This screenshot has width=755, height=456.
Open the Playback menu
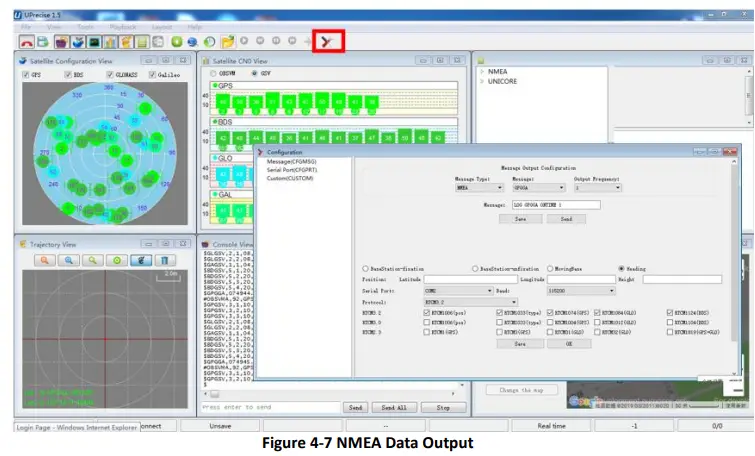coord(123,27)
